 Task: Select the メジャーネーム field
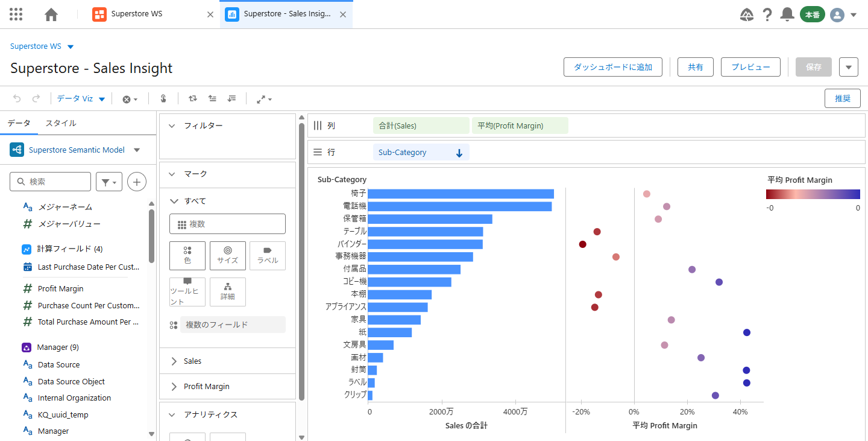tap(65, 207)
